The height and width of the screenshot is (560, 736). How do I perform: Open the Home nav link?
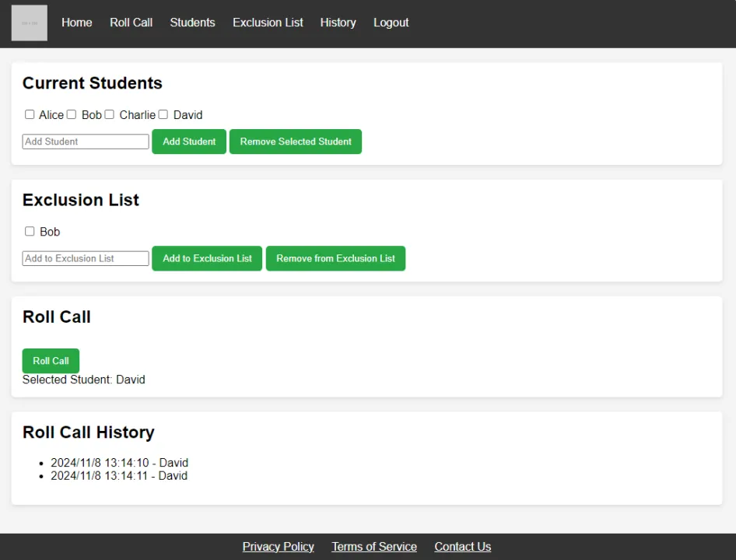click(x=76, y=23)
